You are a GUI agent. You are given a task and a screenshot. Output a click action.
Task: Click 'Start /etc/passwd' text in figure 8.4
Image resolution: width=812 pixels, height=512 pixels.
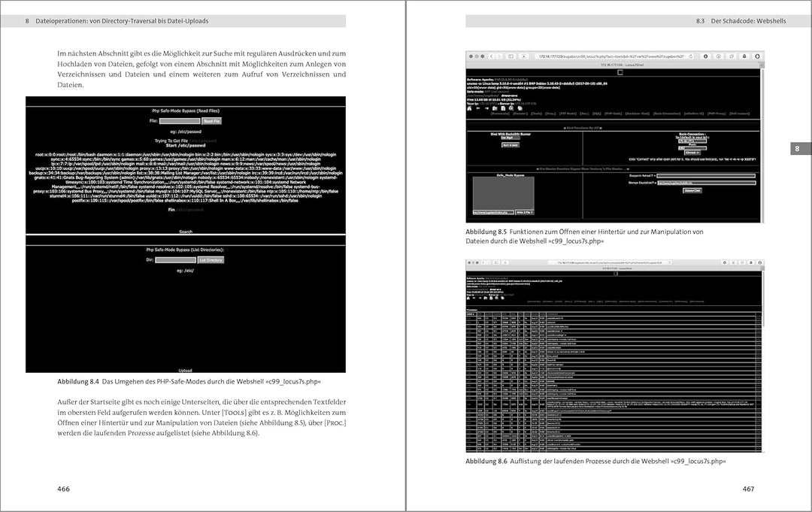click(186, 145)
